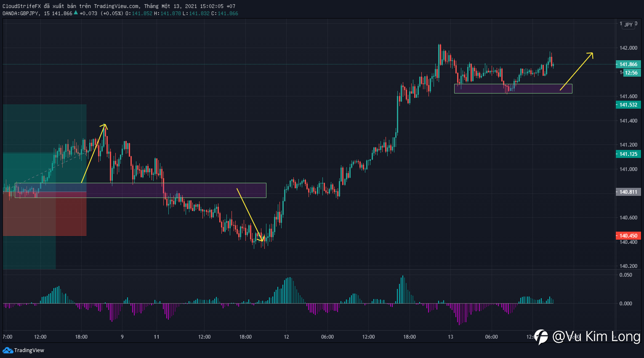This screenshot has width=644, height=358.
Task: Click the 141.600 price axis label
Action: pos(628,96)
